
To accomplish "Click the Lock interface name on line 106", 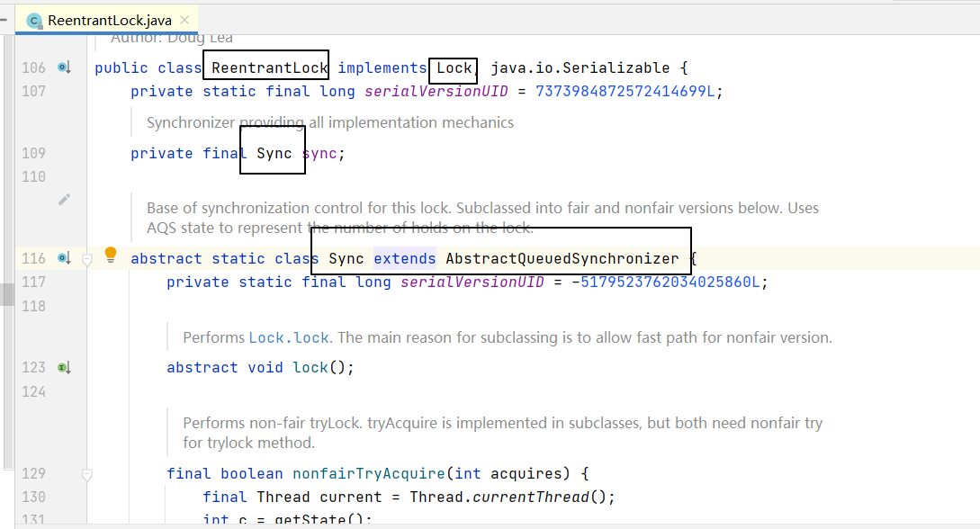I will 454,67.
